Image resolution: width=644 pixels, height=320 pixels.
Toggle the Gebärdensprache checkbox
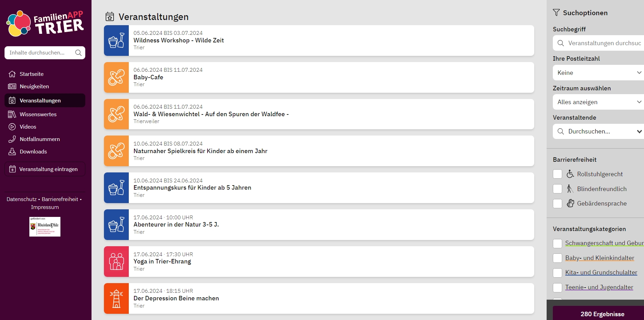pos(557,203)
